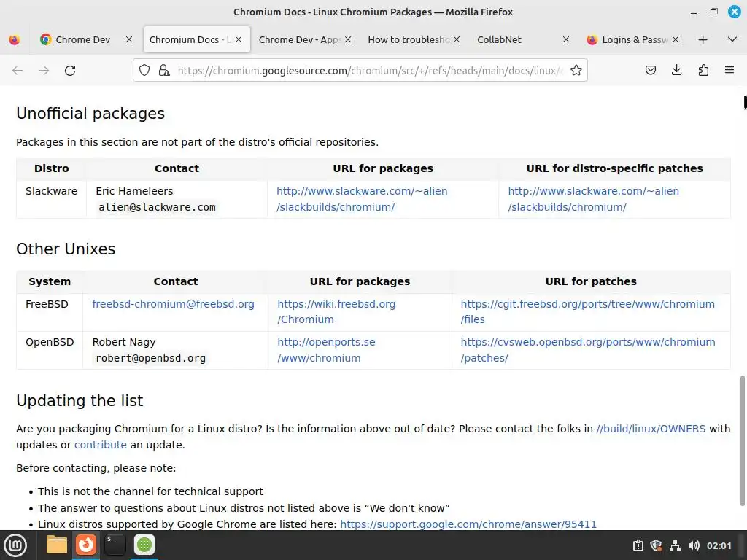Image resolution: width=747 pixels, height=560 pixels.
Task: Open the Extensions puzzle icon
Action: click(x=703, y=71)
